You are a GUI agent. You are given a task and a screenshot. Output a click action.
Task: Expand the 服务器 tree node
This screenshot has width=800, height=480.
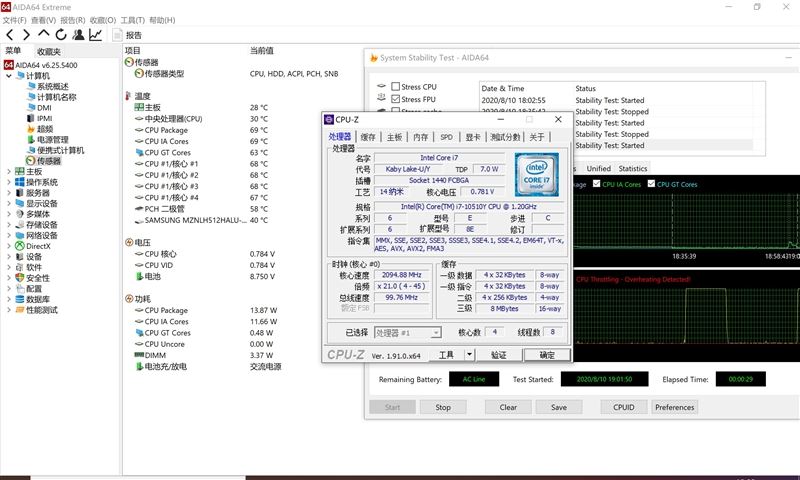(x=9, y=193)
